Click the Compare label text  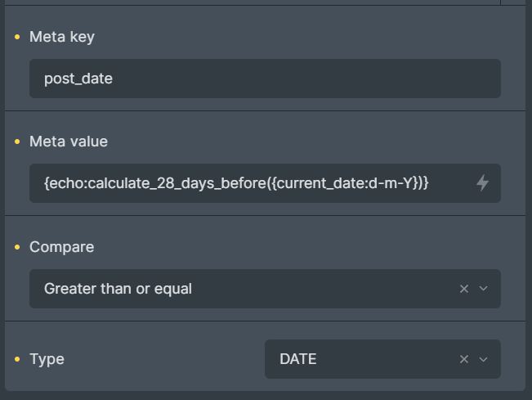click(62, 247)
